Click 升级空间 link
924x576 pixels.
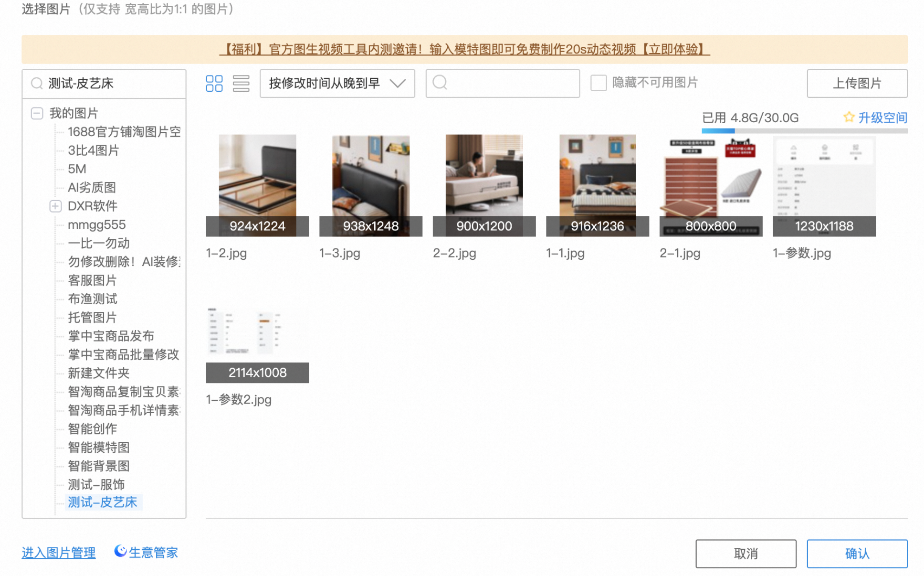pyautogui.click(x=882, y=117)
